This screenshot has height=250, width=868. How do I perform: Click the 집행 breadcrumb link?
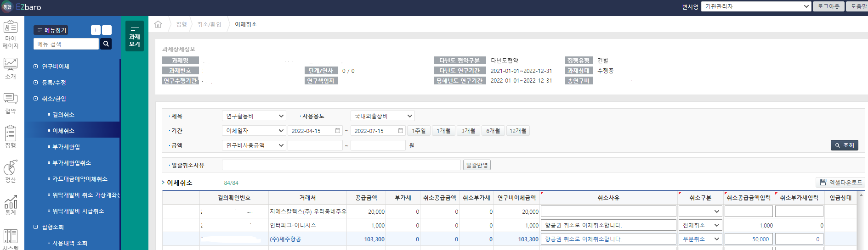pos(182,24)
